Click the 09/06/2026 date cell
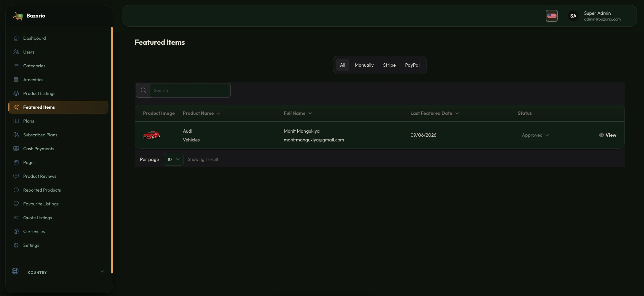The width and height of the screenshot is (644, 296). pyautogui.click(x=423, y=135)
